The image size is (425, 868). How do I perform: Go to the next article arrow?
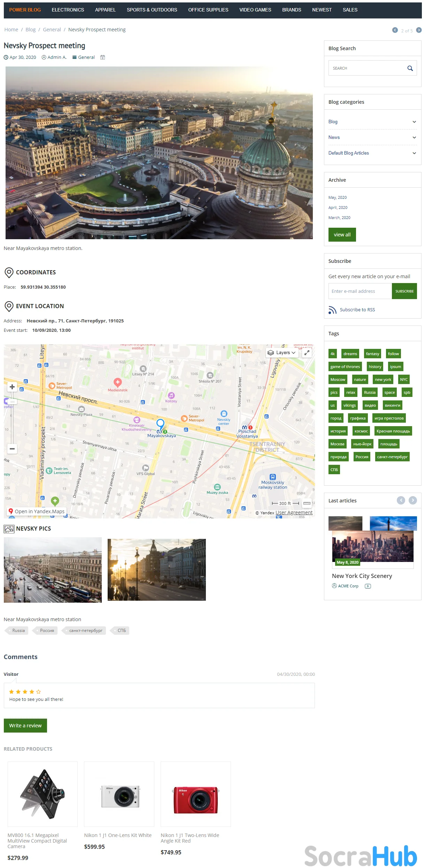pyautogui.click(x=419, y=30)
